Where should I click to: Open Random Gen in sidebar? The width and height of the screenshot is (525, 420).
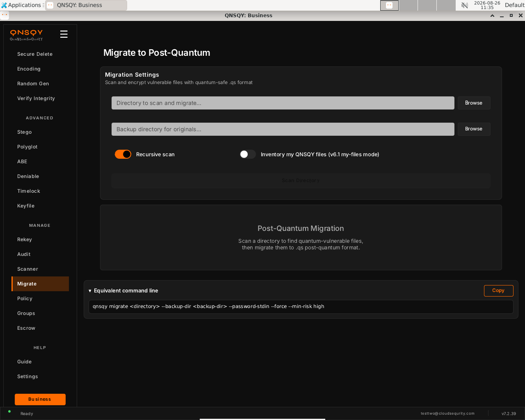tap(40, 84)
